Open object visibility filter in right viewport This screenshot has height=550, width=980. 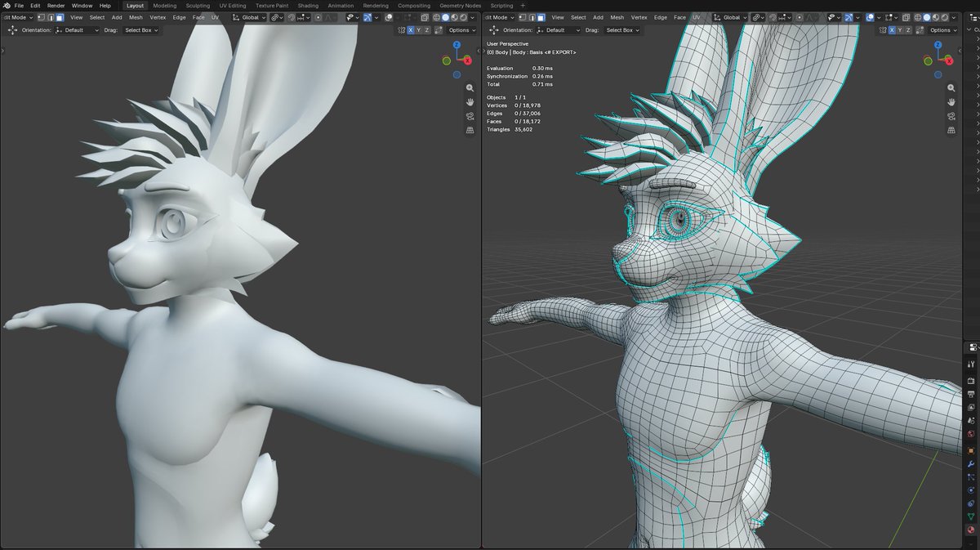pos(833,17)
